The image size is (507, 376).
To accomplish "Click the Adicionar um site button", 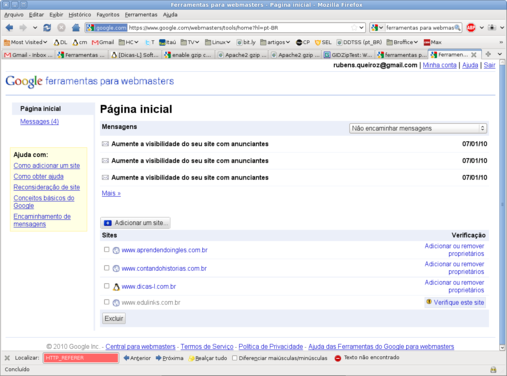I will pos(135,223).
